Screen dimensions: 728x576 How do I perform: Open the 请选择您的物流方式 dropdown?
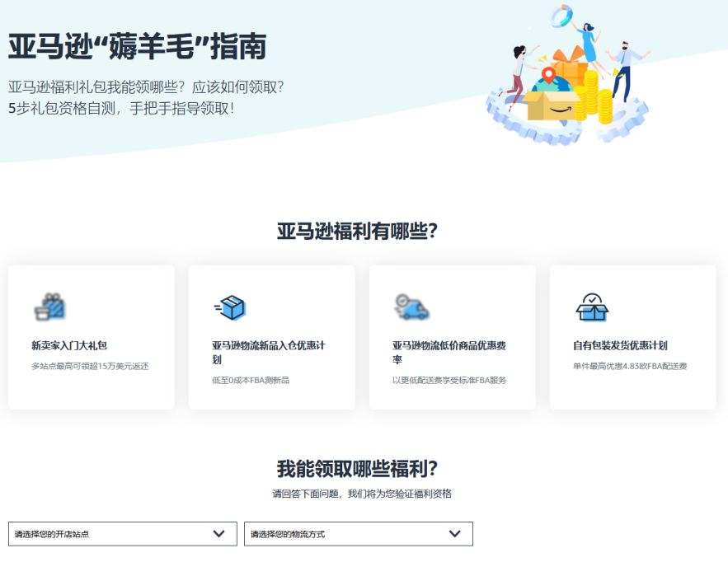point(359,534)
